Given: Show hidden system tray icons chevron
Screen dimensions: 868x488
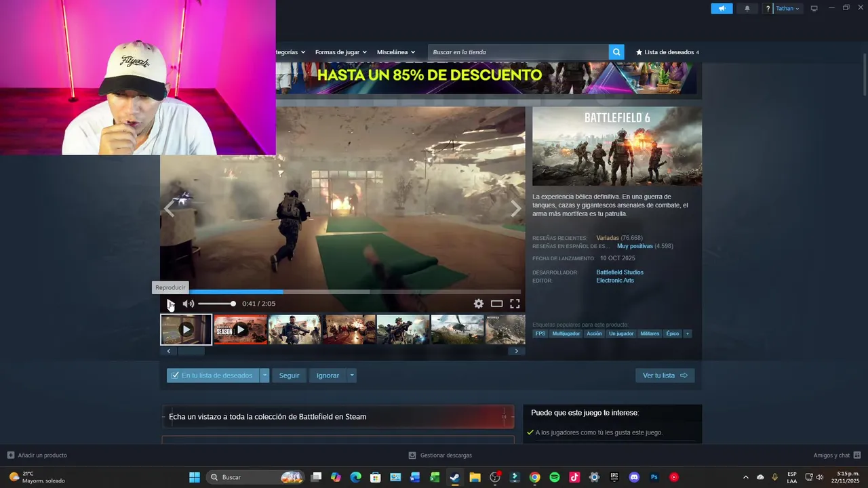Looking at the screenshot, I should tap(746, 477).
